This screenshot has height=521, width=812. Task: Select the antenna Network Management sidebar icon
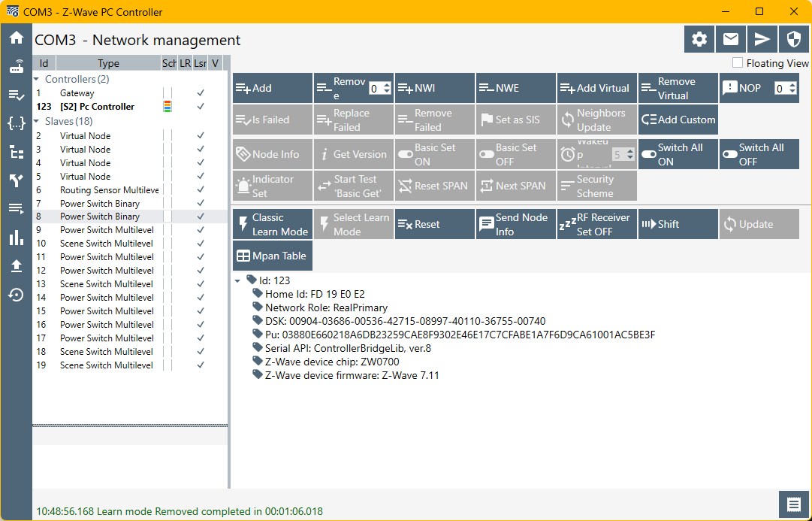(x=15, y=66)
